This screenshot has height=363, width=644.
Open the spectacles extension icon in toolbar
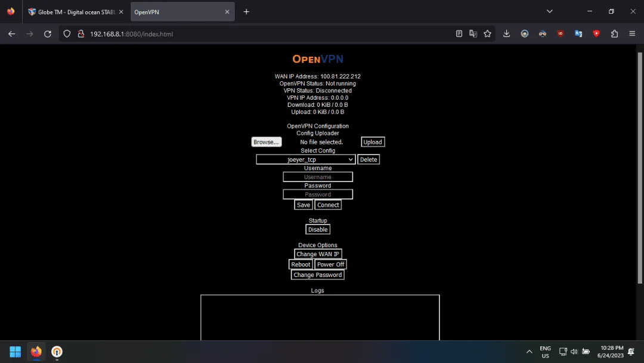(543, 33)
